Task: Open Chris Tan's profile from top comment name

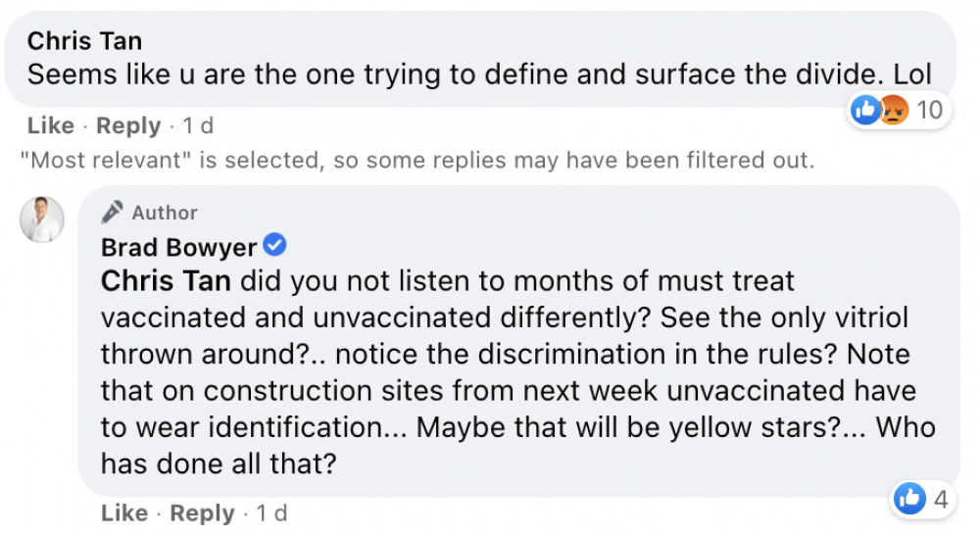Action: coord(84,41)
